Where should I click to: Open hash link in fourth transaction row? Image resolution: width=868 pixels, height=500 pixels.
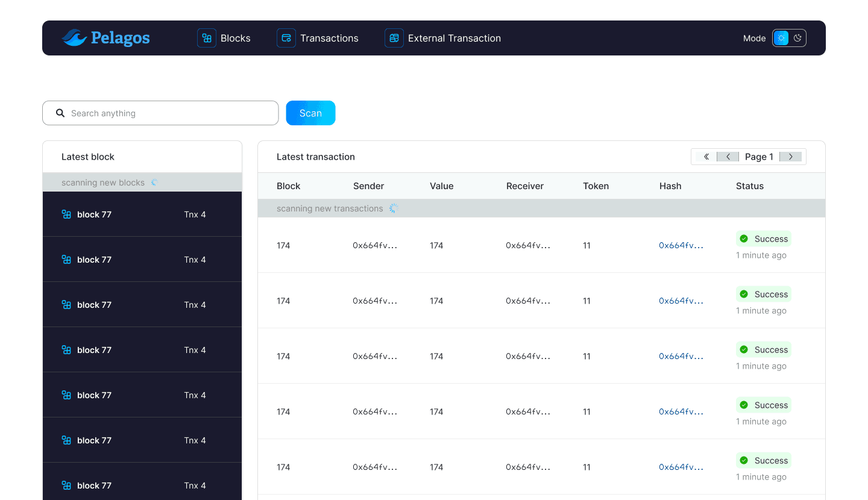point(681,411)
